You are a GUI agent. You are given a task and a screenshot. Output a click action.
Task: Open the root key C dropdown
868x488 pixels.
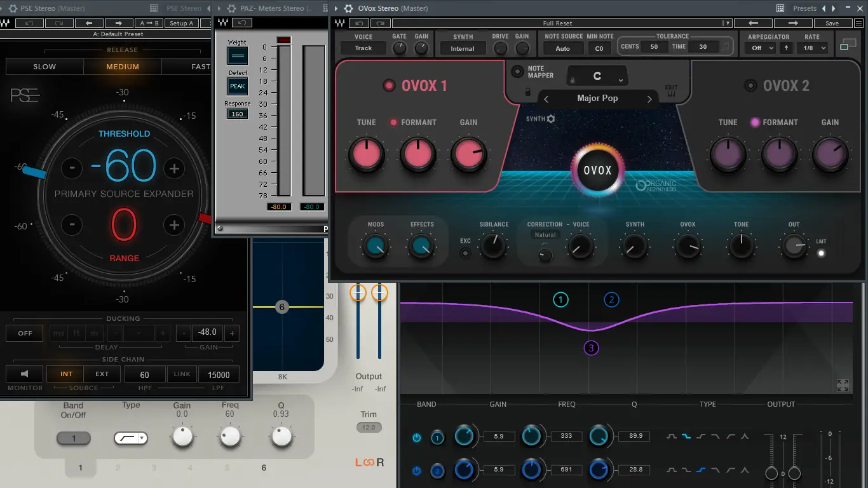[597, 76]
